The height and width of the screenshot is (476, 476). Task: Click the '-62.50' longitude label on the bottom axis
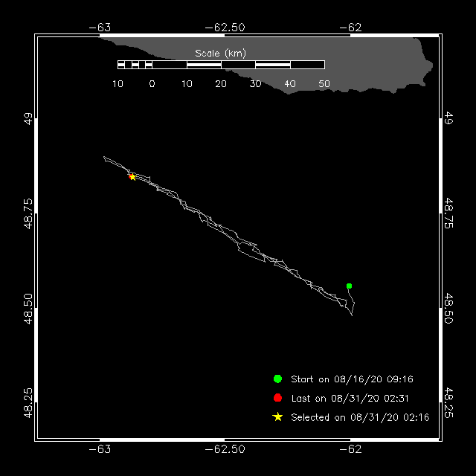point(225,449)
